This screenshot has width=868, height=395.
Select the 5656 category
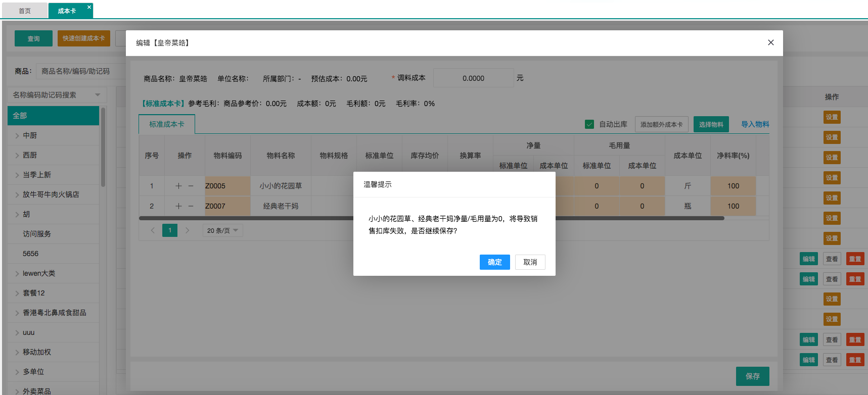pos(30,254)
